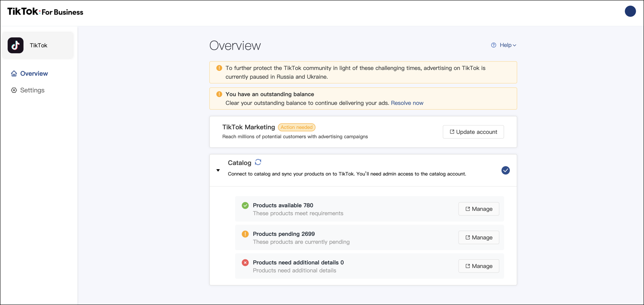
Task: Go to Settings in the sidebar
Action: 32,90
